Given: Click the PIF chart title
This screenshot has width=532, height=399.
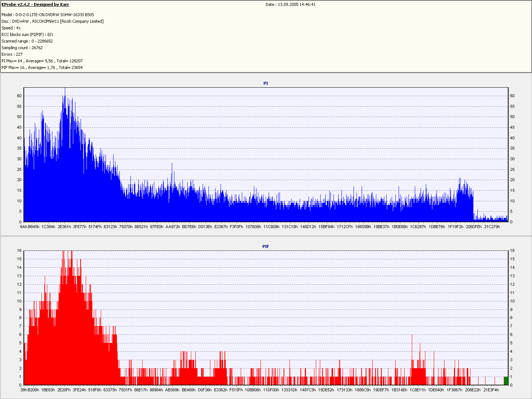Looking at the screenshot, I should click(x=266, y=246).
